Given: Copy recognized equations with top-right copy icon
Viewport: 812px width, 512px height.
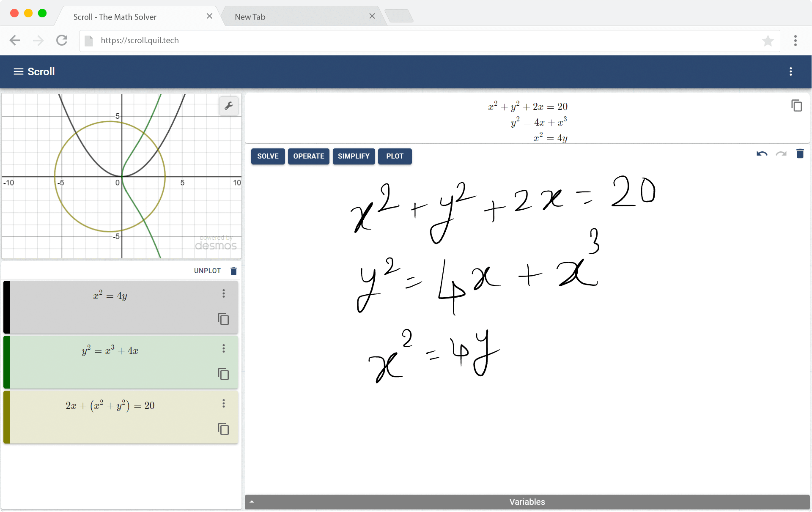Looking at the screenshot, I should (796, 106).
